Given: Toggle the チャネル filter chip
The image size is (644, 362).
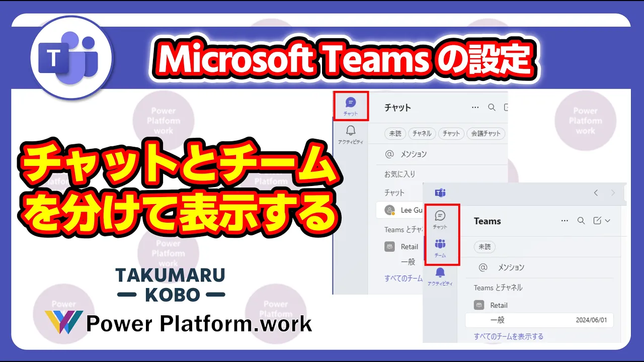Looking at the screenshot, I should [422, 133].
